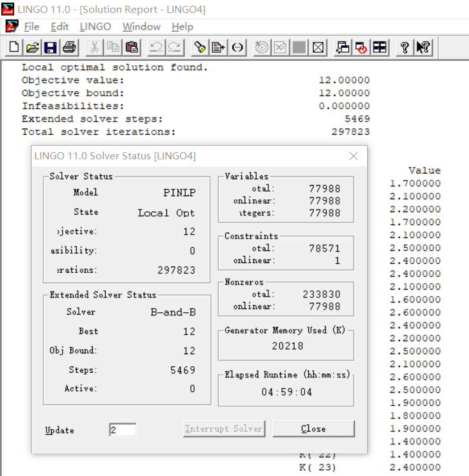Open the Window menu

coord(141,26)
